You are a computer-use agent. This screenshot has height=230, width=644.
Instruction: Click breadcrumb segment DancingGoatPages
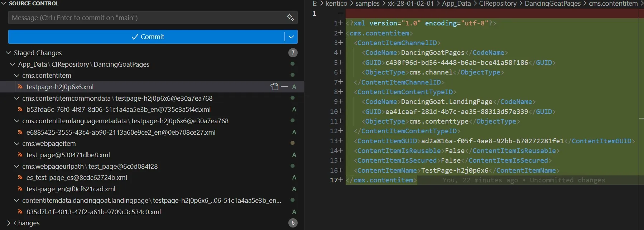point(553,3)
